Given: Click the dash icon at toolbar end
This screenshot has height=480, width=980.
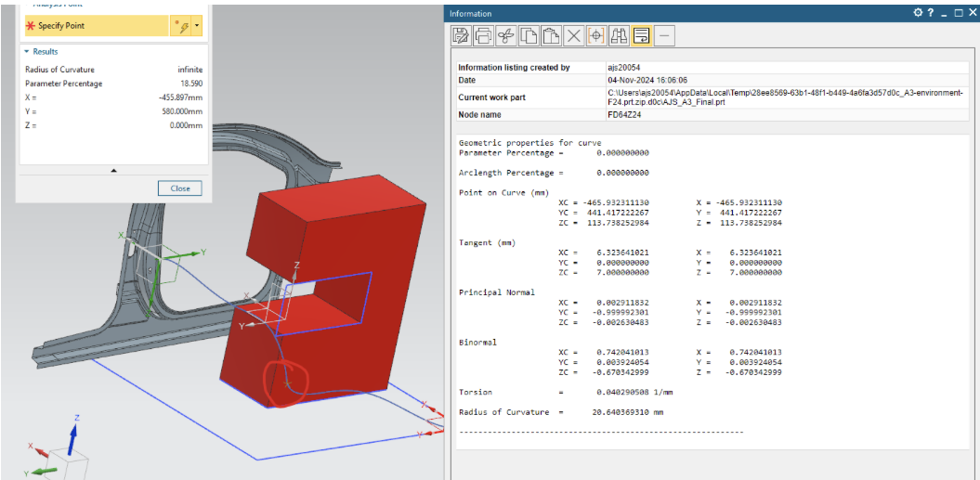Looking at the screenshot, I should pos(664,36).
